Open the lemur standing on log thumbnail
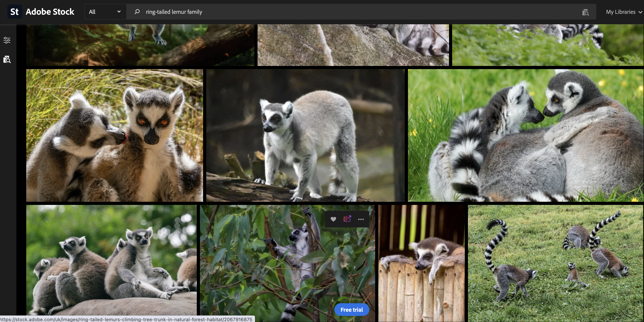Screen dimensions: 644x322 pos(305,135)
